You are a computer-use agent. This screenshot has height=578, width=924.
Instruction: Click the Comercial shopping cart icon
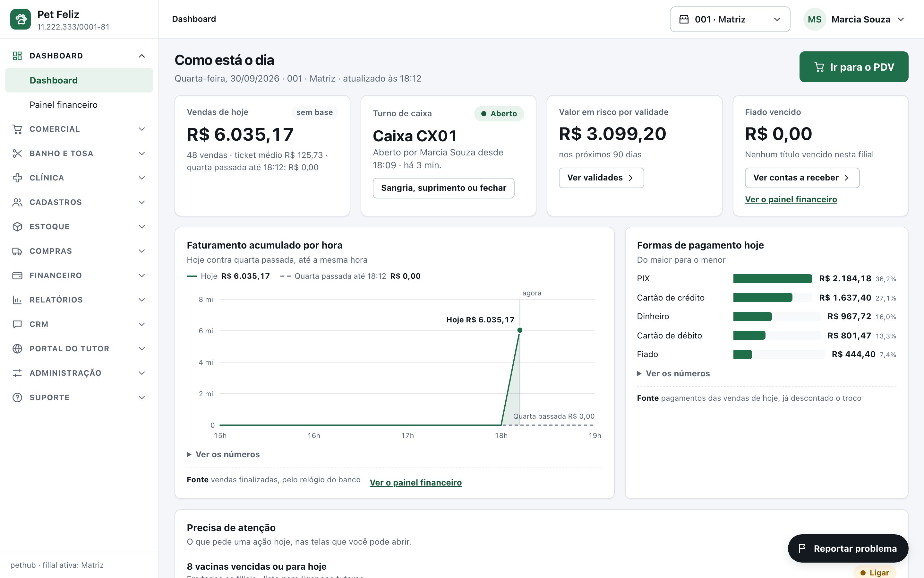tap(17, 129)
